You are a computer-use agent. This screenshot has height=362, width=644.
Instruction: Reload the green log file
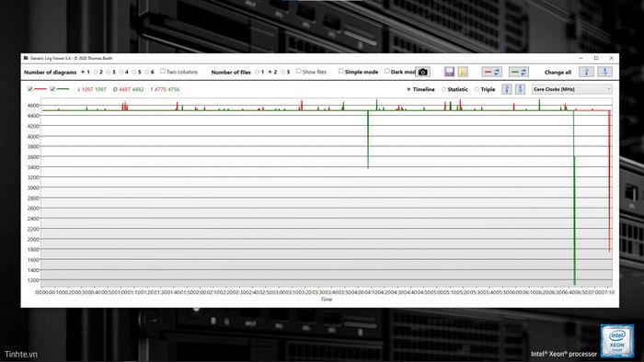(519, 73)
